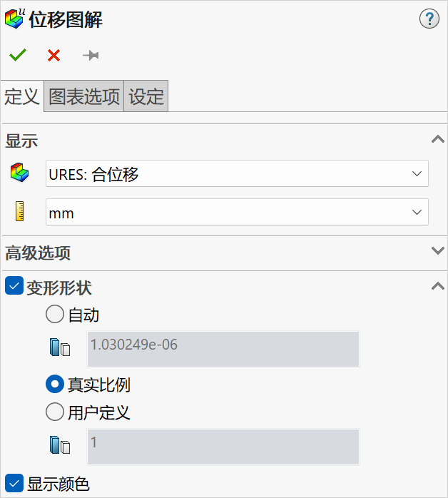
Task: Collapse the 显示 section
Action: click(x=438, y=140)
